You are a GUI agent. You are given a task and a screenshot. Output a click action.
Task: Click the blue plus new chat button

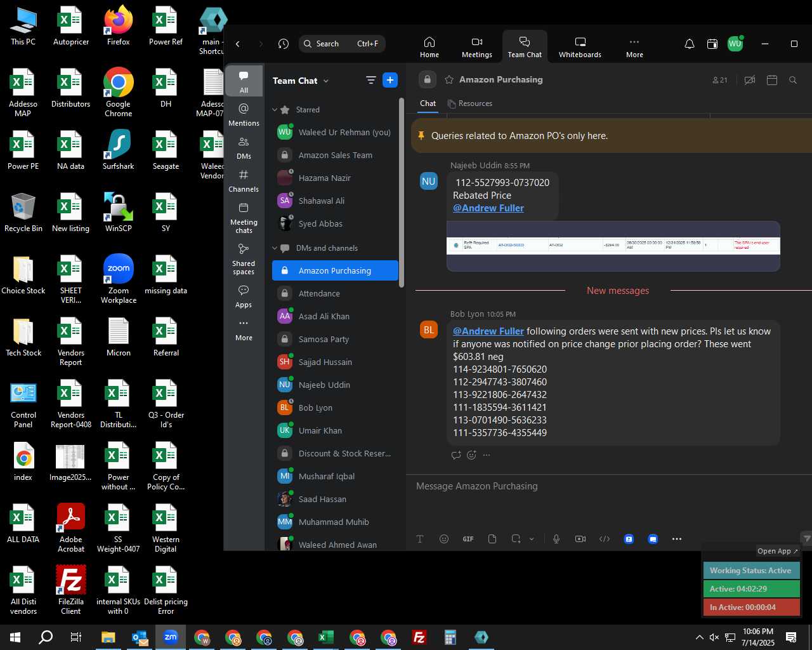[390, 80]
